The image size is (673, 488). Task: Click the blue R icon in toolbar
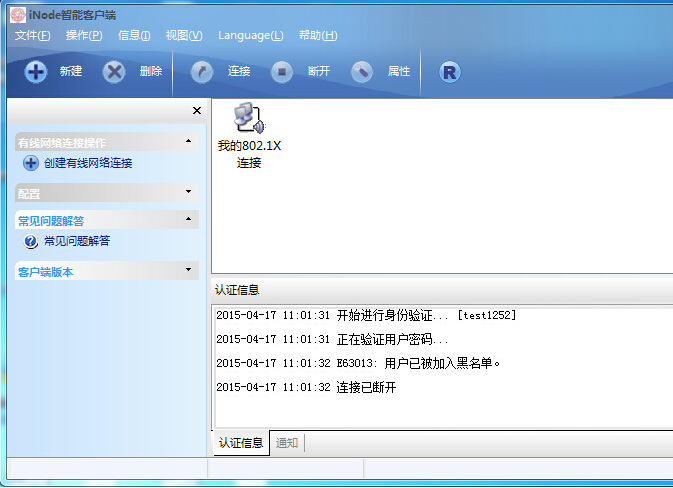(450, 72)
